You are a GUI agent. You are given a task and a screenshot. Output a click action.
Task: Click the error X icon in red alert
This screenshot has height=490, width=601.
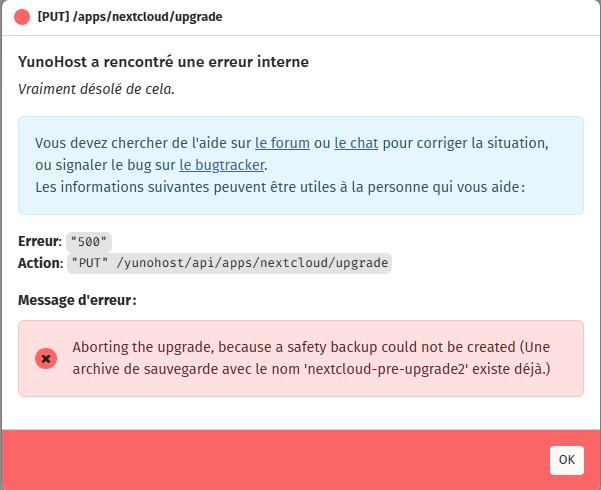46,358
